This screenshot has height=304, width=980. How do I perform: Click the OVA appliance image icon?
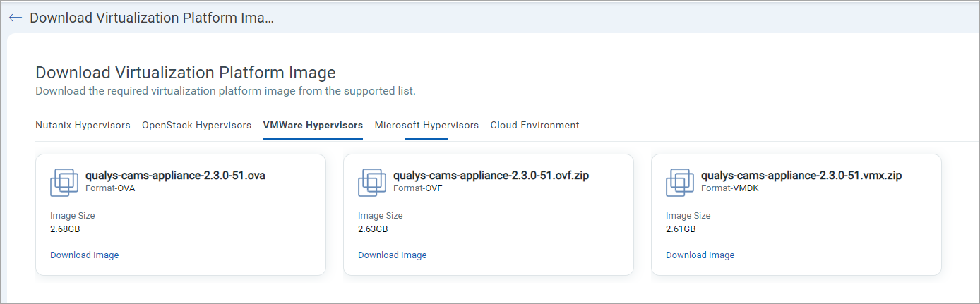point(64,183)
